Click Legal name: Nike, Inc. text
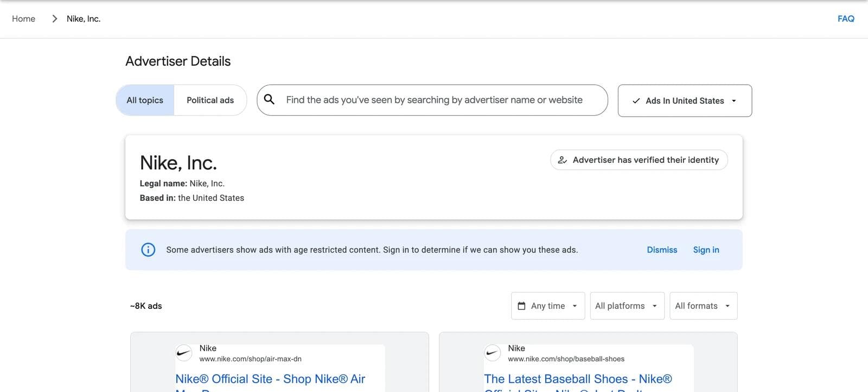This screenshot has height=392, width=868. (x=182, y=184)
